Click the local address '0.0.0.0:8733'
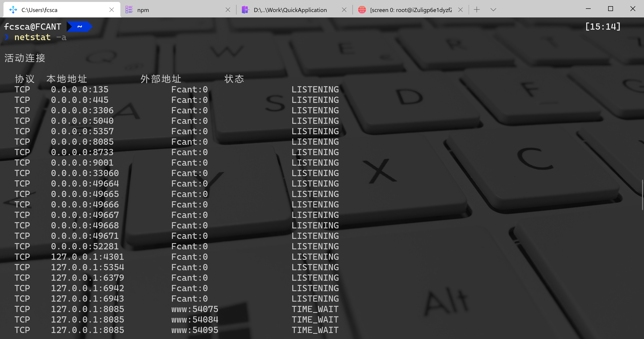The width and height of the screenshot is (644, 339). 82,152
